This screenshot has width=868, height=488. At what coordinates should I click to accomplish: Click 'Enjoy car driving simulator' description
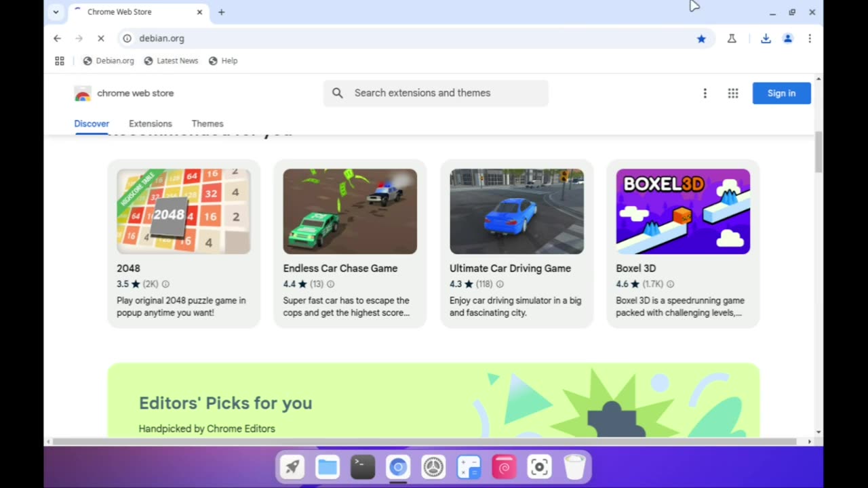515,307
